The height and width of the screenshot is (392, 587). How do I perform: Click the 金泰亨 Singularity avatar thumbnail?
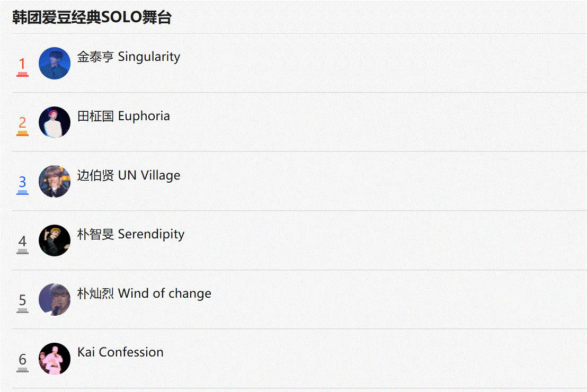tap(55, 63)
